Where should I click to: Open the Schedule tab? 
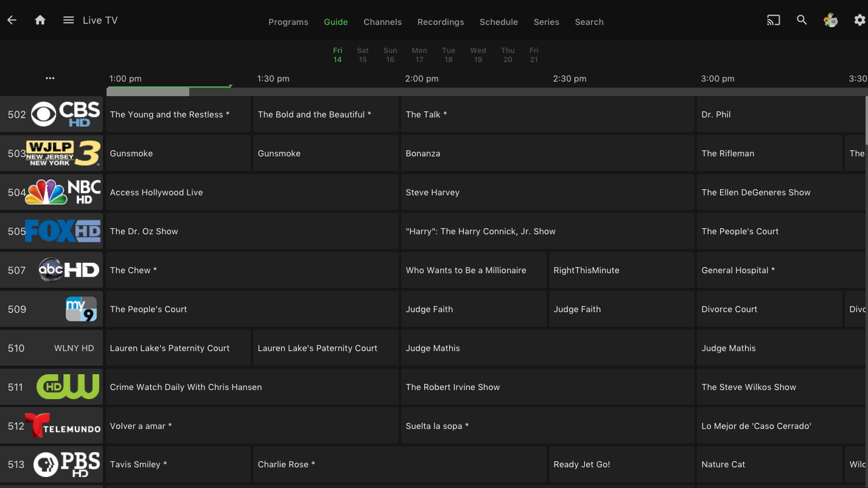click(498, 22)
